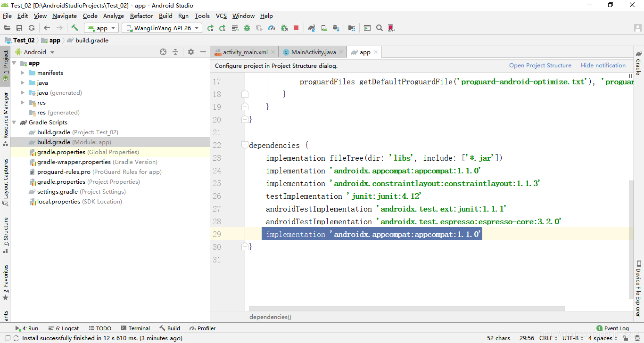Open the Logcat tool window
Viewport: 644px width, 343px height.
coord(64,328)
